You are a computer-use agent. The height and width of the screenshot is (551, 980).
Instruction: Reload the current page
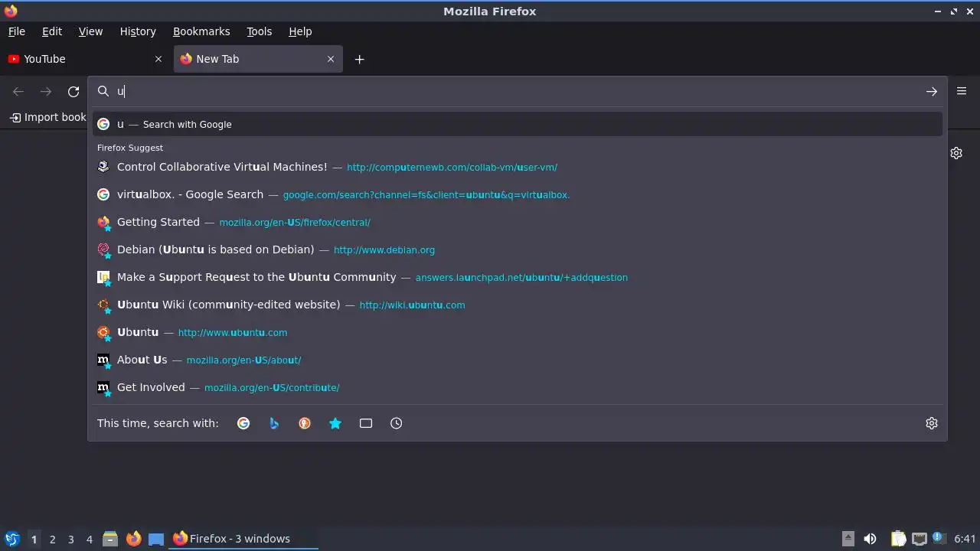(73, 92)
